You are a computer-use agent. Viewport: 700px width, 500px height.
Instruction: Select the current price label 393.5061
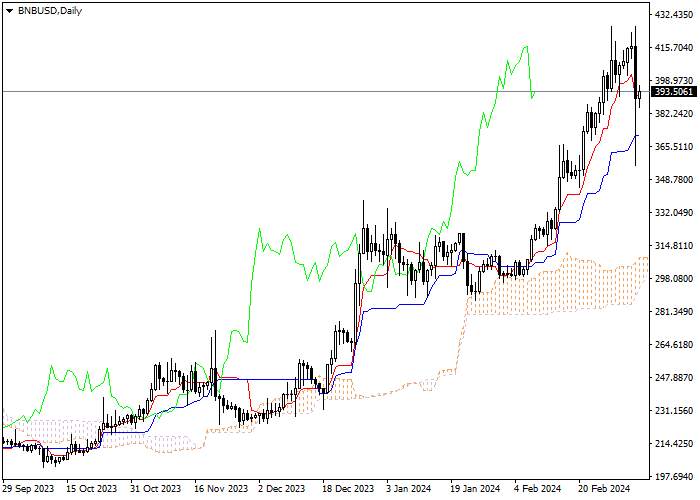click(x=674, y=92)
